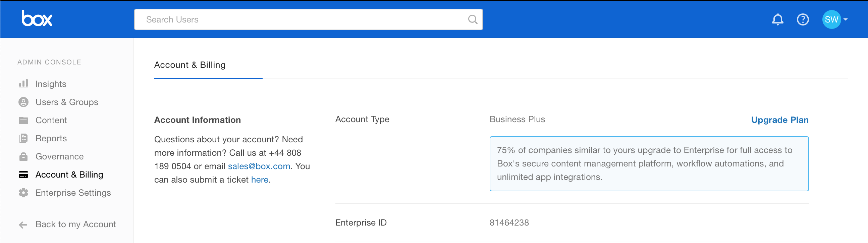Image resolution: width=868 pixels, height=243 pixels.
Task: Click the search magnifier icon
Action: (473, 19)
